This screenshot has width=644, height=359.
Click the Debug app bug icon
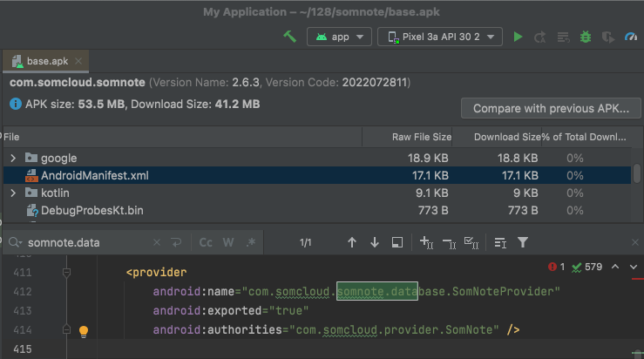click(586, 37)
